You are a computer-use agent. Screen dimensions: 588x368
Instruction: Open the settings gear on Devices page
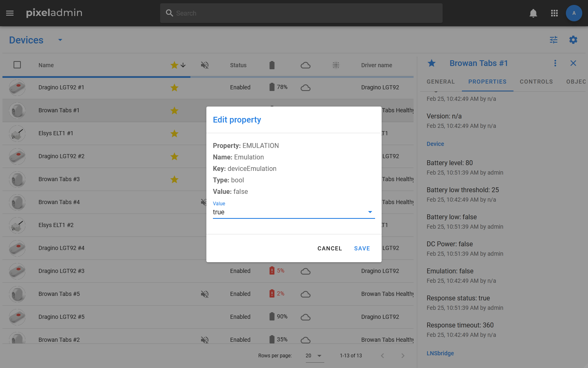pos(573,40)
